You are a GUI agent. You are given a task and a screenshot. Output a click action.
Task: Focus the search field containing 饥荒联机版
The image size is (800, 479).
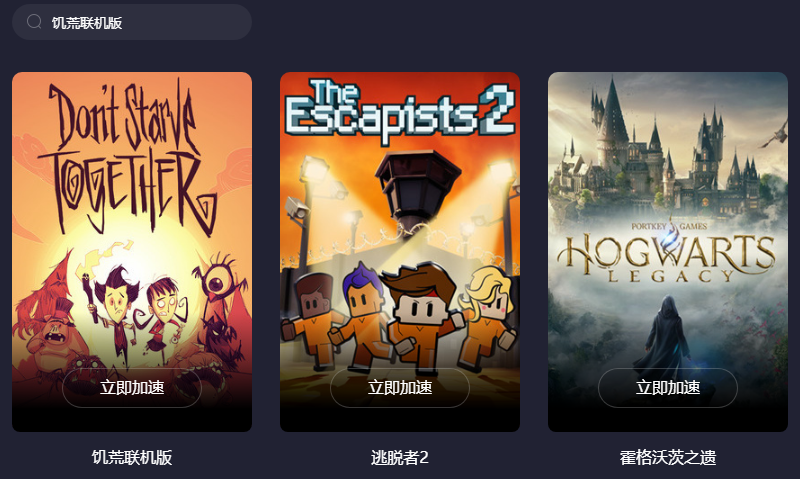pyautogui.click(x=132, y=22)
